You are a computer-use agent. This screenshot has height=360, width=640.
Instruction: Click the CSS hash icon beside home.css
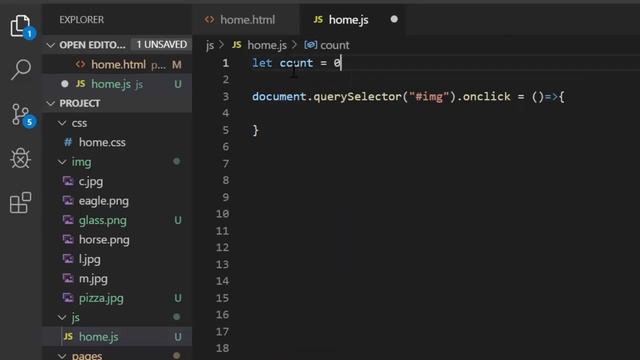[68, 142]
